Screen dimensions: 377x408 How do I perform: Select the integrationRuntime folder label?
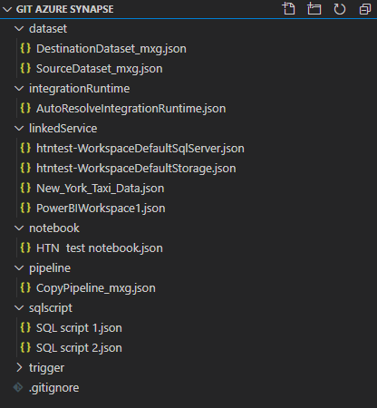pos(79,89)
